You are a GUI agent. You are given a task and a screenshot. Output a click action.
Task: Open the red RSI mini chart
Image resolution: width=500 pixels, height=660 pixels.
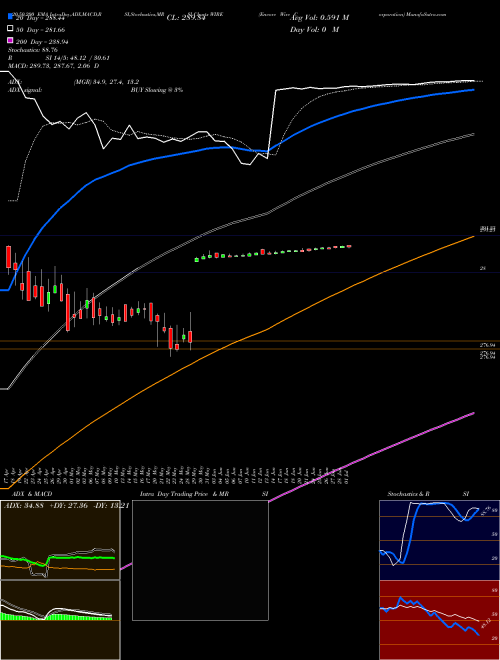[x=439, y=620]
